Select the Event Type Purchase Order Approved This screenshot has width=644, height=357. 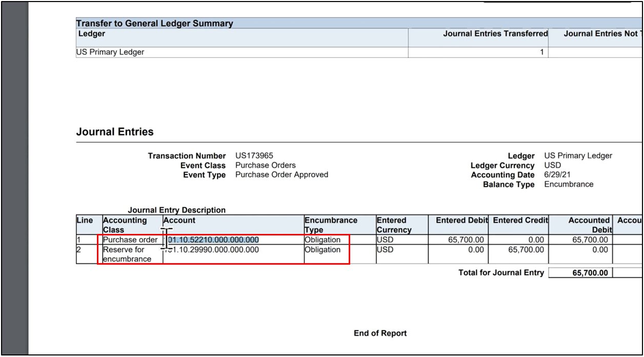281,174
